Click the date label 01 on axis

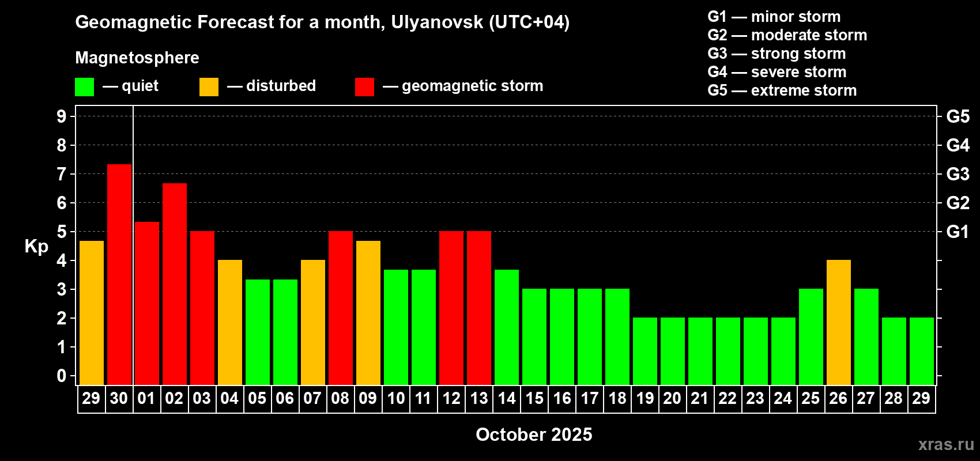tap(146, 398)
